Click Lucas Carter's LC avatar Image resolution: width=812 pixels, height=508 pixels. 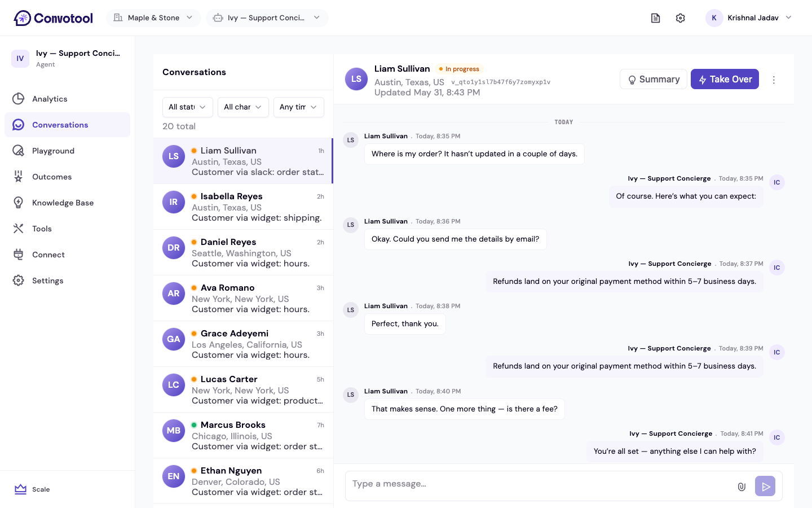coord(174,385)
